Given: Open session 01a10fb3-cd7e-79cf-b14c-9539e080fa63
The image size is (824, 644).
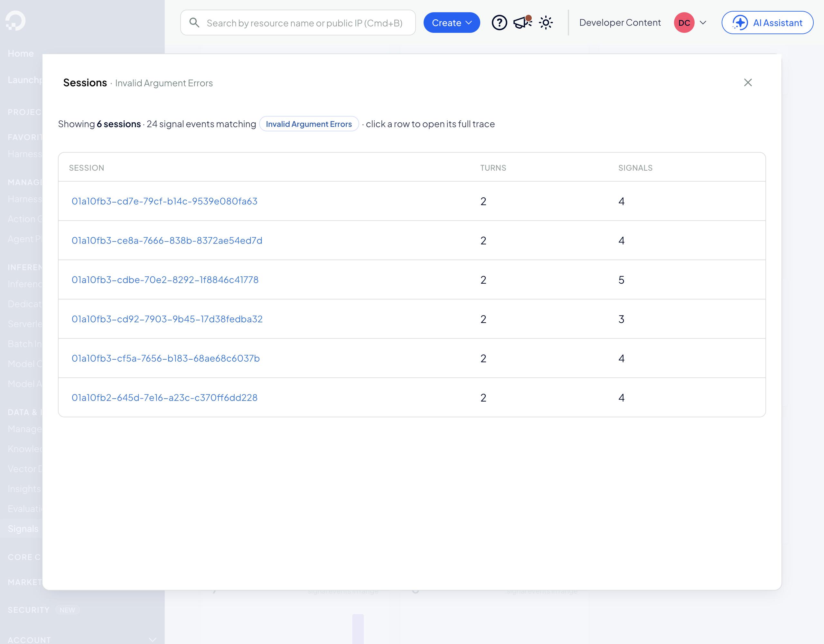Looking at the screenshot, I should click(x=164, y=201).
